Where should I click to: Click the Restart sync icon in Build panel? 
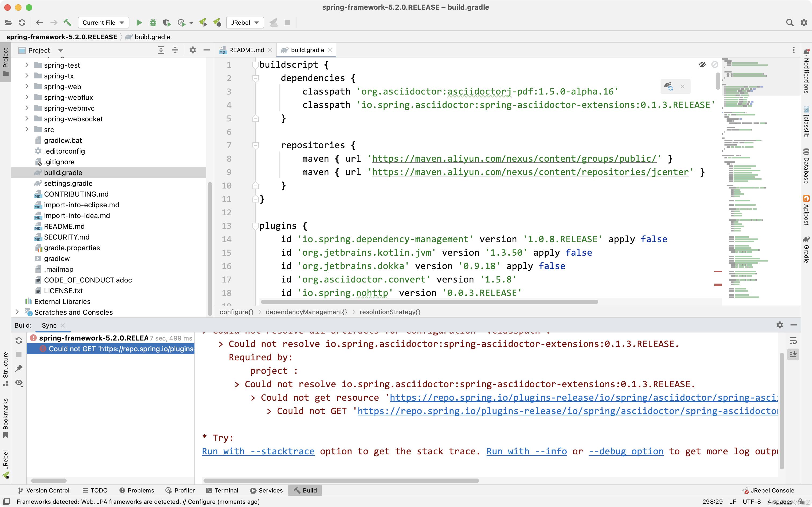point(19,340)
